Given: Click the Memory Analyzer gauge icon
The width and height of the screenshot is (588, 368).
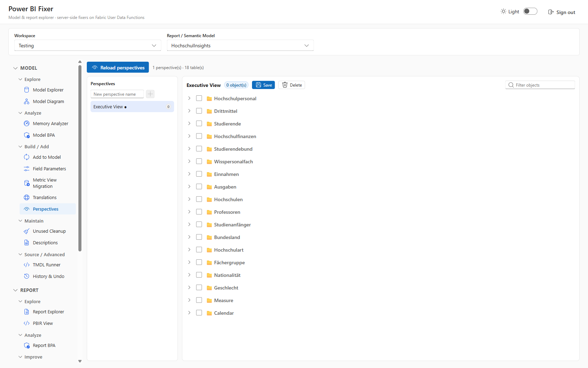Looking at the screenshot, I should point(27,123).
